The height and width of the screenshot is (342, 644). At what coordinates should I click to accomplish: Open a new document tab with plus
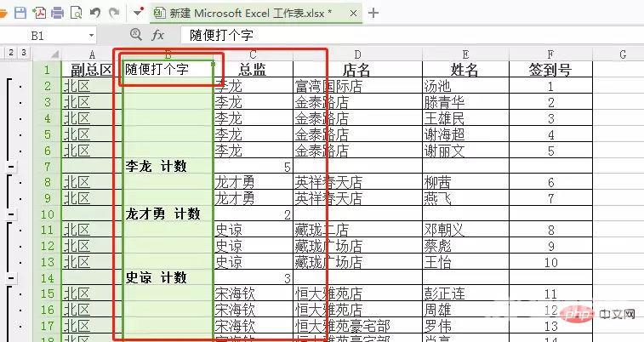click(x=373, y=13)
